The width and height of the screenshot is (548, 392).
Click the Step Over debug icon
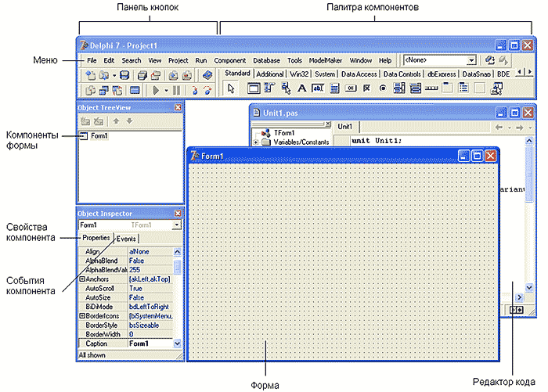coord(208,91)
